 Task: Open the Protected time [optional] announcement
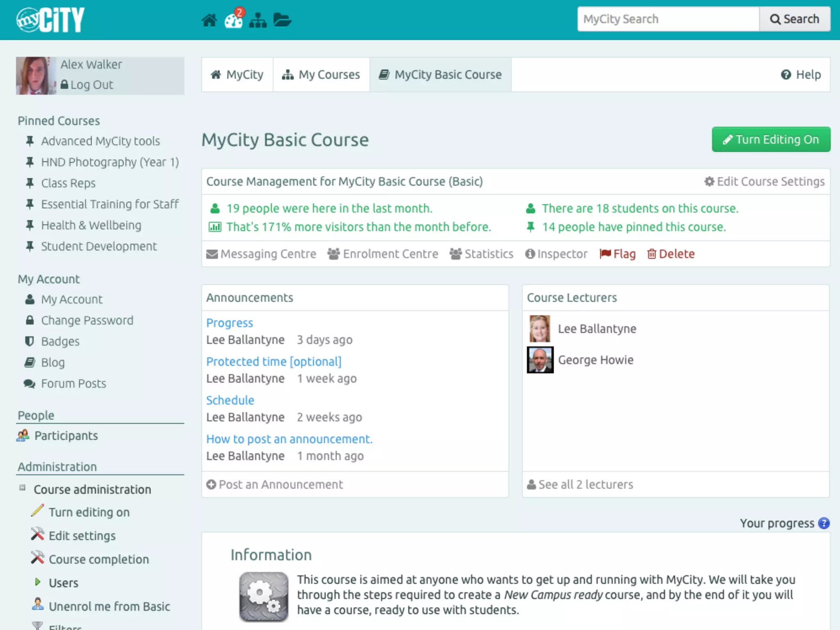(274, 361)
